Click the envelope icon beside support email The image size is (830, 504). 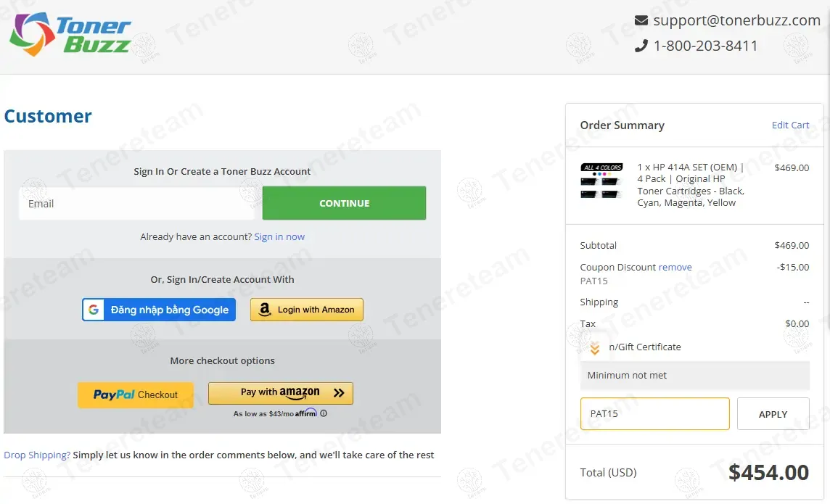641,20
